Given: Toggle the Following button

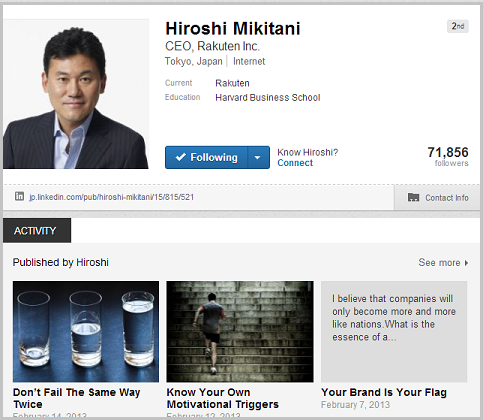Looking at the screenshot, I should coord(206,157).
